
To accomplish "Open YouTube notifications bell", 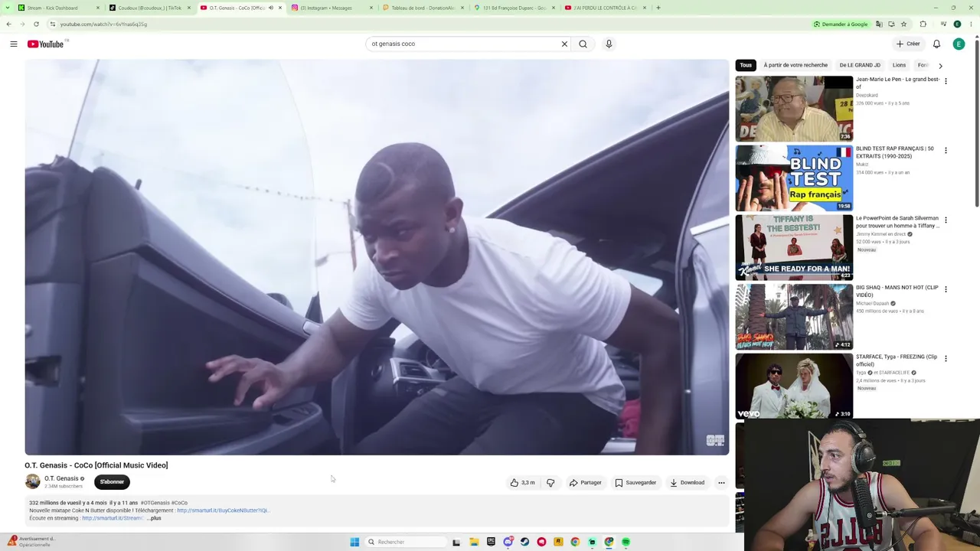I will (x=936, y=44).
